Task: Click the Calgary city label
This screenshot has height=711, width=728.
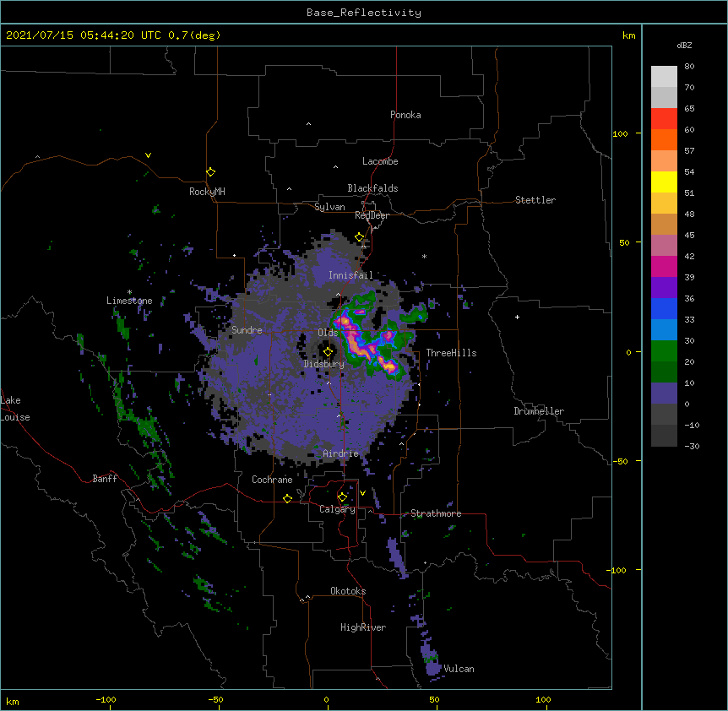Action: pos(337,509)
